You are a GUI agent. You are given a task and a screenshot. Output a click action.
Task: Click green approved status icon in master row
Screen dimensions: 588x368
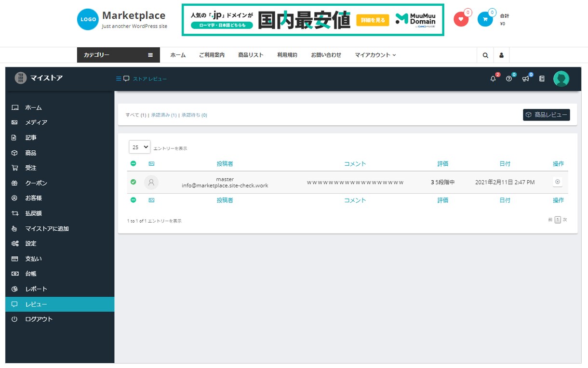coord(134,182)
